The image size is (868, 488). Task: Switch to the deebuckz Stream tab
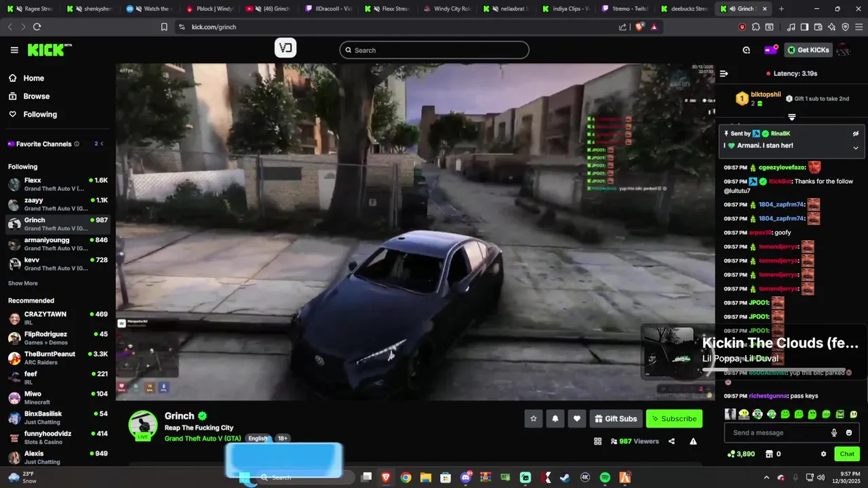coord(684,9)
